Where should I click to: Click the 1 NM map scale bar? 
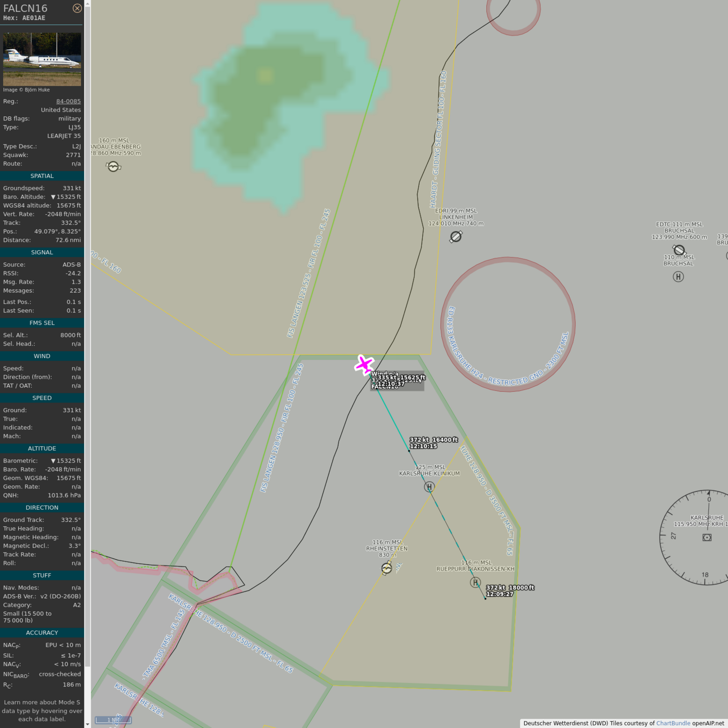113,720
